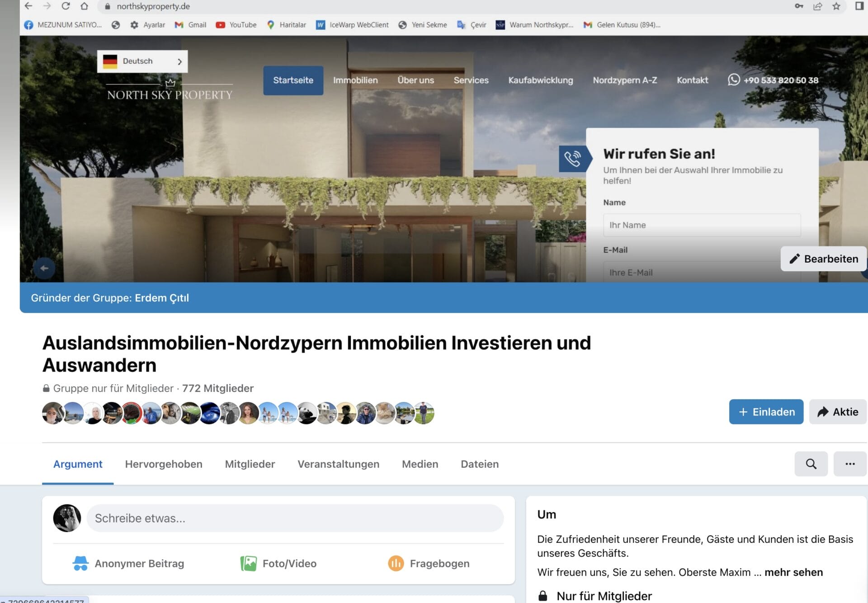Click the WhatsApp phone number icon
This screenshot has height=603, width=868.
(x=733, y=80)
